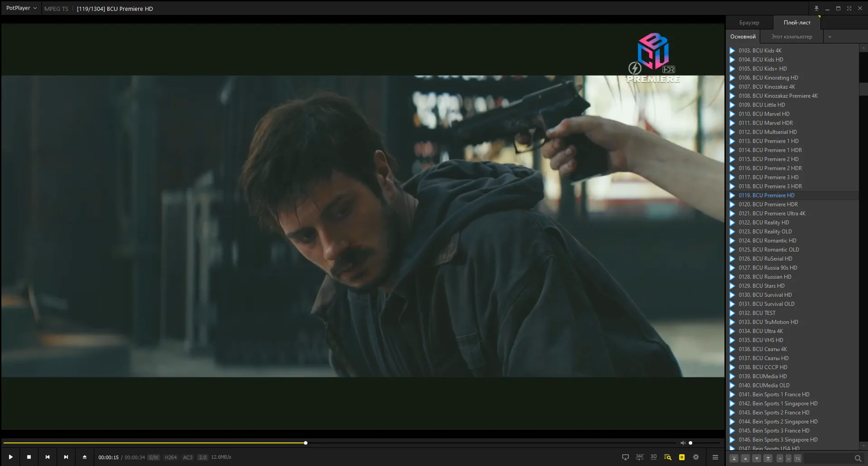Open the PotPlayer menu dropdown

[x=21, y=8]
